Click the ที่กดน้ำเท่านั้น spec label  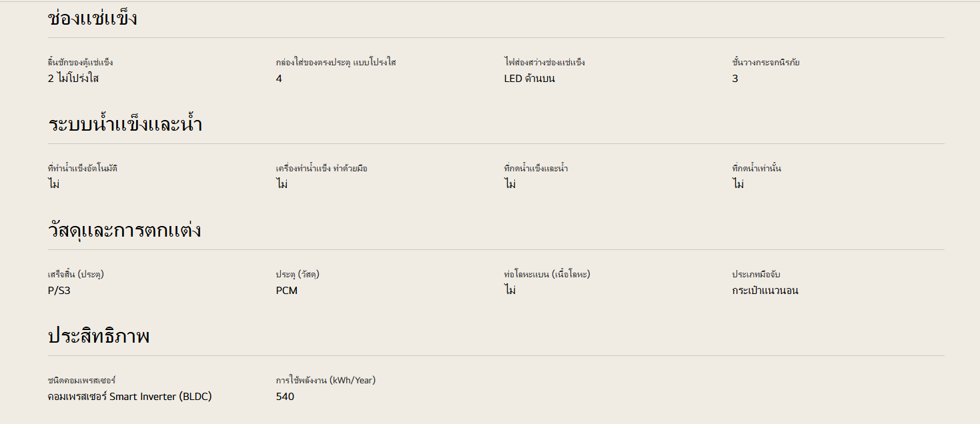(x=756, y=168)
